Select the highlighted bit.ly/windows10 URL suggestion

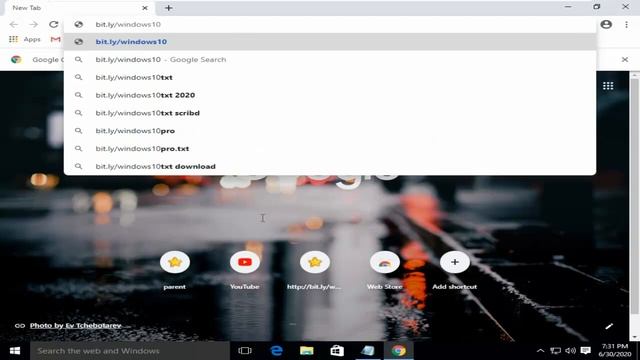[x=330, y=42]
